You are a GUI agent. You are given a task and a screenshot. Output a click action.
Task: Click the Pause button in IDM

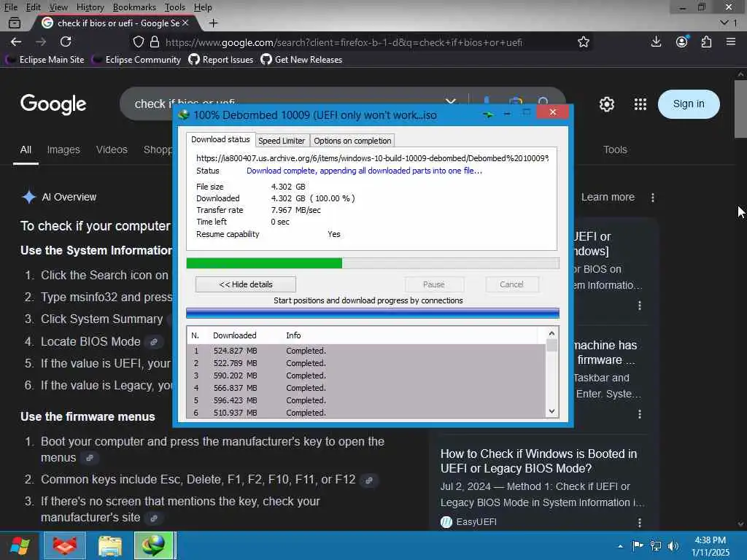pos(434,284)
